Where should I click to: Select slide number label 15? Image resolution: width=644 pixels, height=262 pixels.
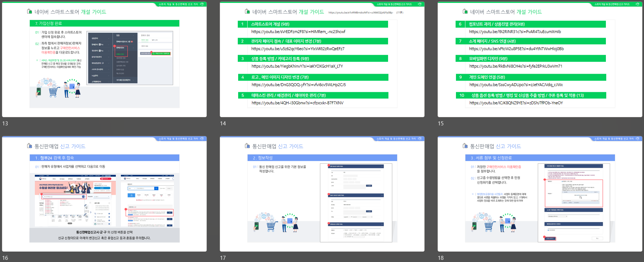click(441, 124)
